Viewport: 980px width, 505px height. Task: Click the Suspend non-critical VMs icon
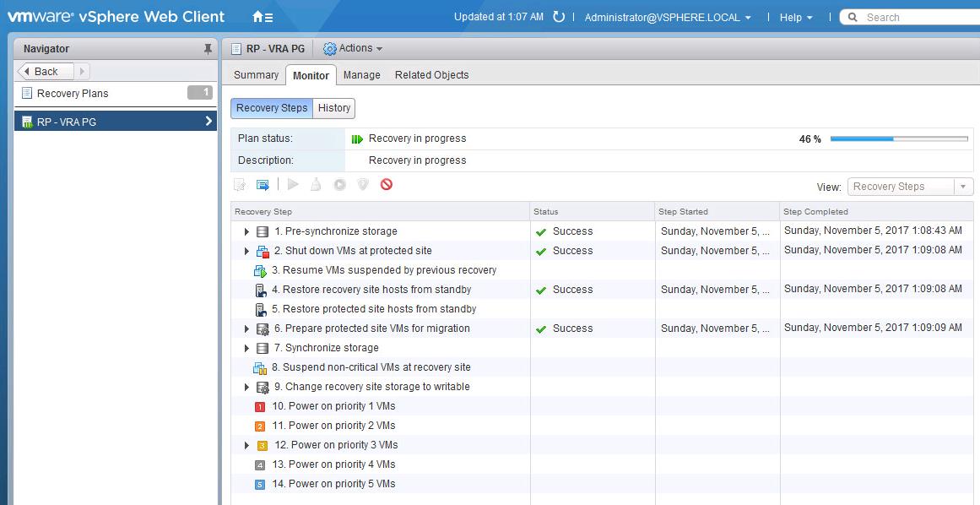click(x=260, y=367)
